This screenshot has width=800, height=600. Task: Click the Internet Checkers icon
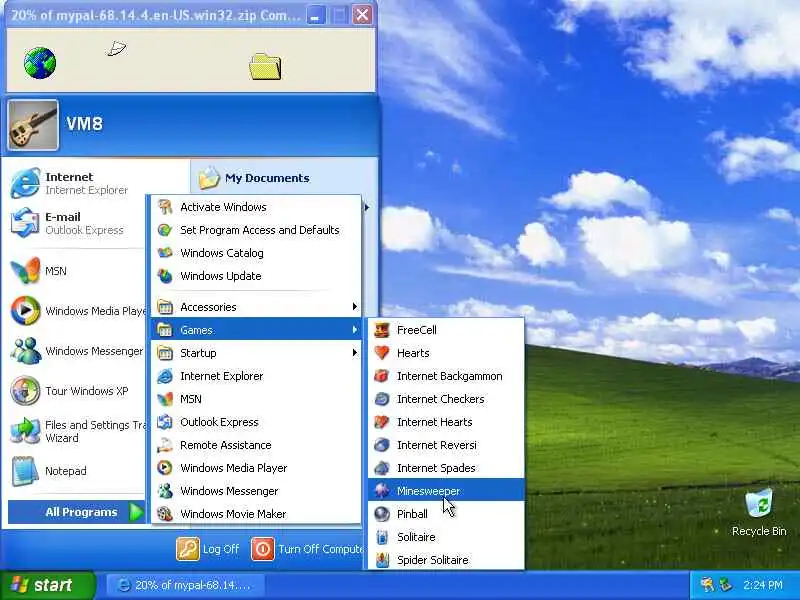382,399
